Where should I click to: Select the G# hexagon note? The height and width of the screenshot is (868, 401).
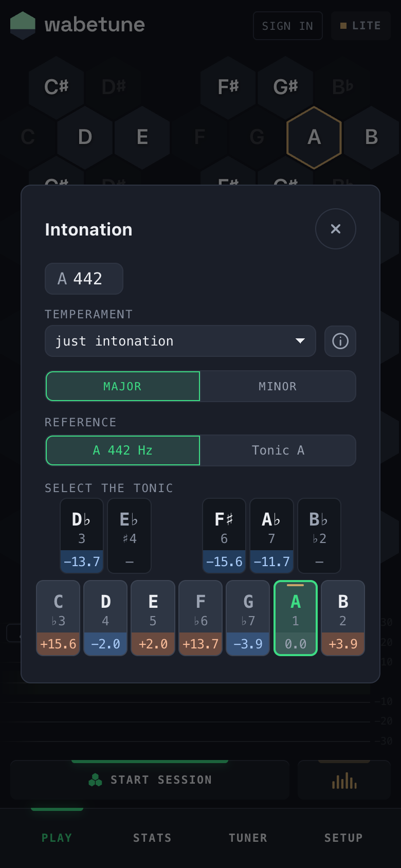(x=285, y=87)
